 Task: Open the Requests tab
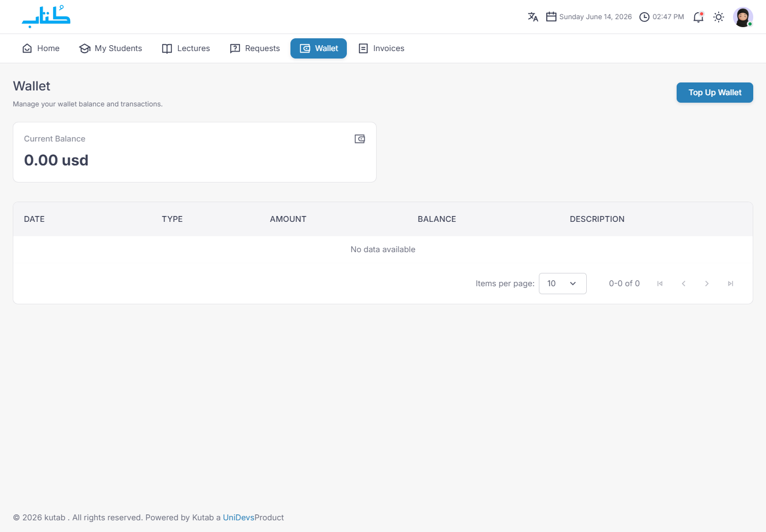pos(255,48)
